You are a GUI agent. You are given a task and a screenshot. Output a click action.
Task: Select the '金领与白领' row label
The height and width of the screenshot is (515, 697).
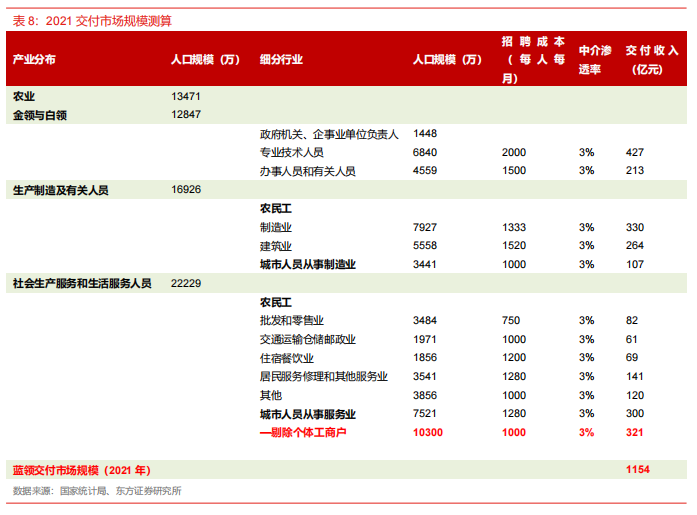coord(40,115)
